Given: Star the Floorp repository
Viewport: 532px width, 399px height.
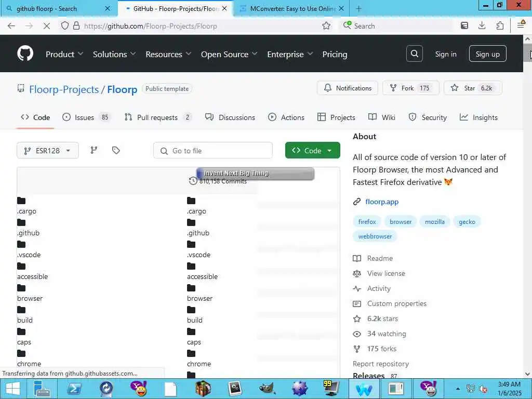Looking at the screenshot, I should [x=473, y=88].
